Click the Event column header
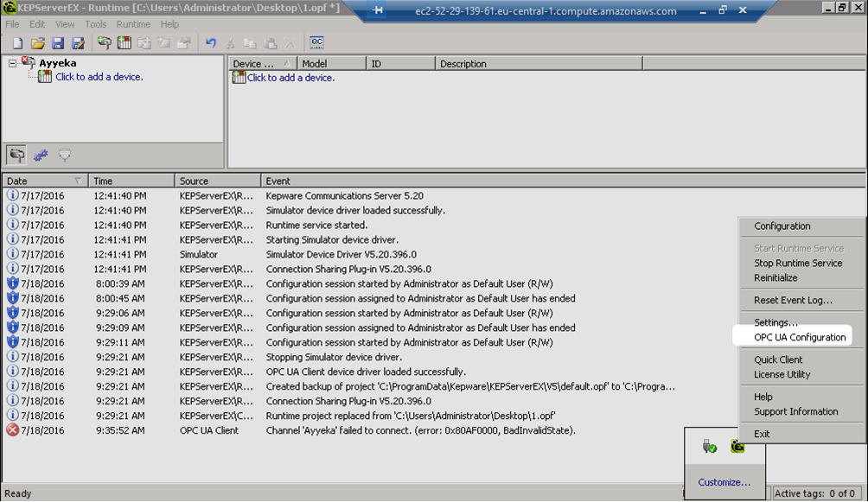Viewport: 868px width, 502px height. 563,181
